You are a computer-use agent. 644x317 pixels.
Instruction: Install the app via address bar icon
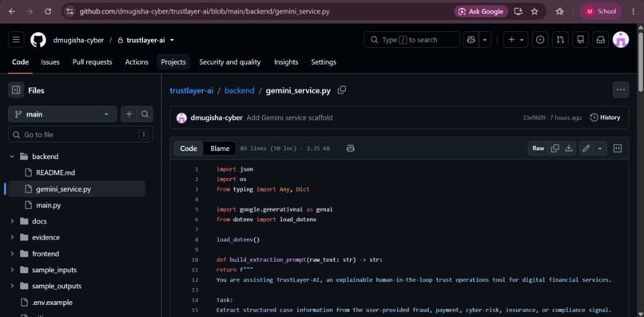[519, 11]
